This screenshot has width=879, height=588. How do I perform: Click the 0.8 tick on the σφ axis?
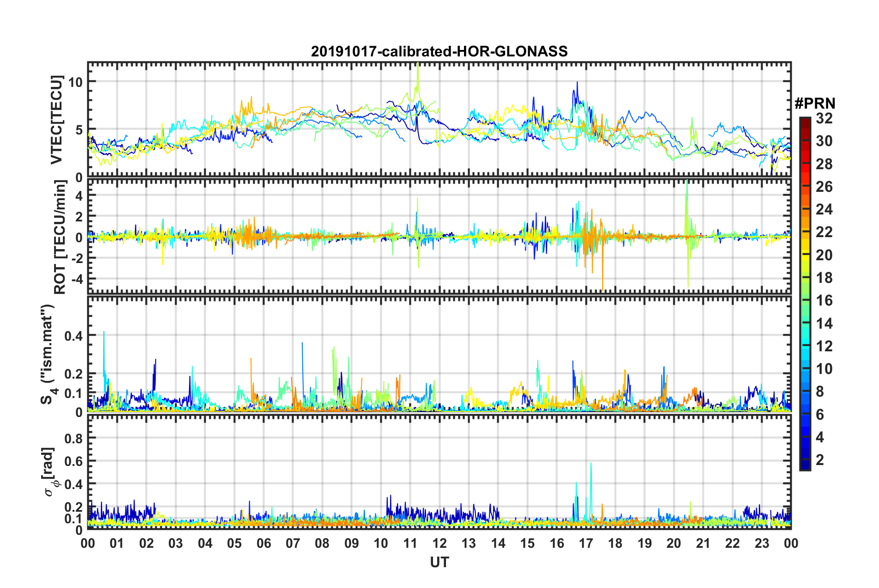(73, 438)
